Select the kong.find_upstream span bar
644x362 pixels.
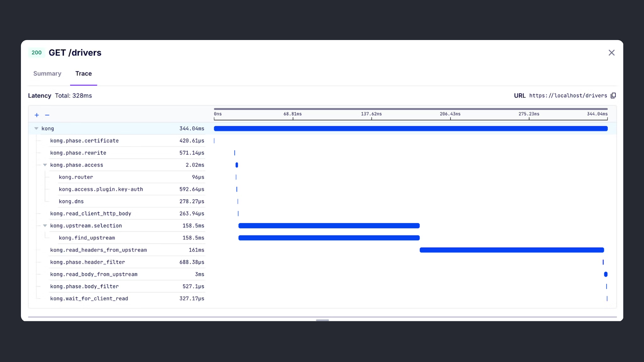tap(329, 238)
